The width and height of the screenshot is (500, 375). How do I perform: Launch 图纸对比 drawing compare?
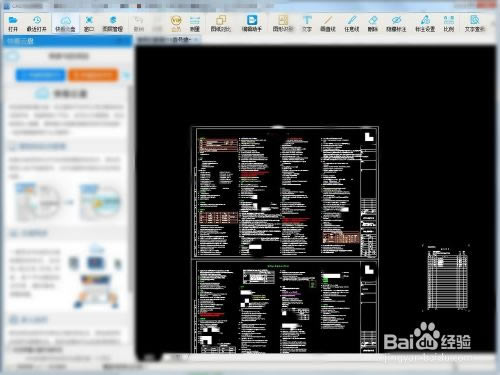221,23
